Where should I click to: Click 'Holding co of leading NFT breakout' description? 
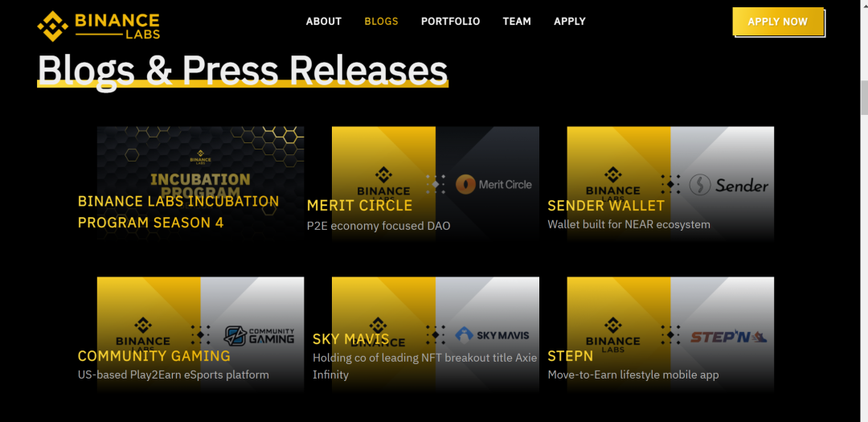tap(425, 366)
